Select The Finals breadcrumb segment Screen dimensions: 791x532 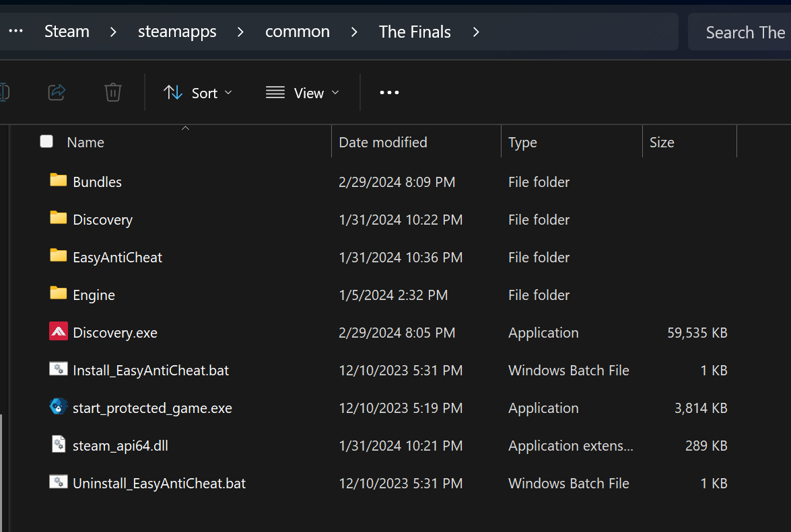tap(415, 32)
